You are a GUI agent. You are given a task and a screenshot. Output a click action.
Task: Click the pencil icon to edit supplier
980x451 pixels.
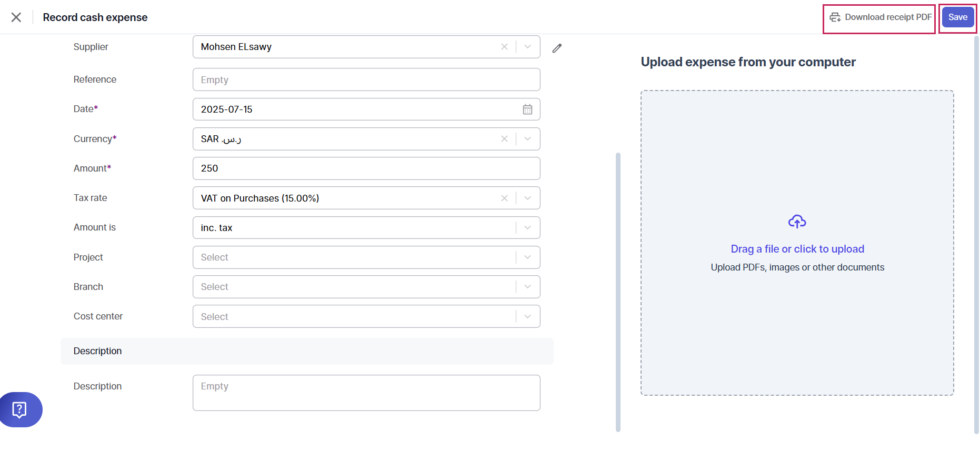[x=557, y=48]
